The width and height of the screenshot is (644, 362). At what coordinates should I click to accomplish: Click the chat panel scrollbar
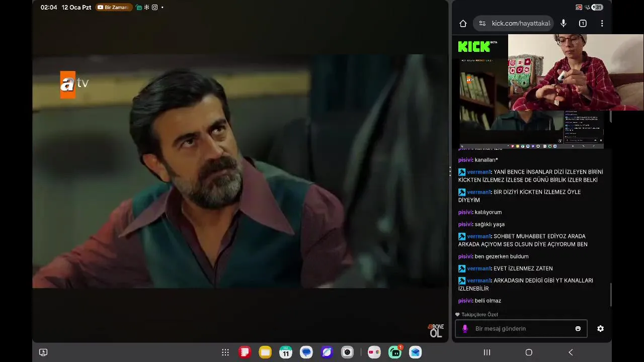[x=611, y=294]
